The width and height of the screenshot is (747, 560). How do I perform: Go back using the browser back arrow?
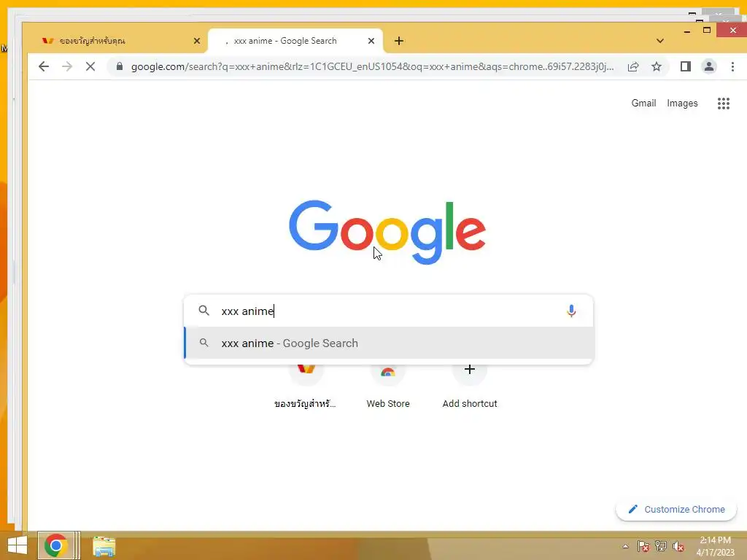click(x=44, y=66)
